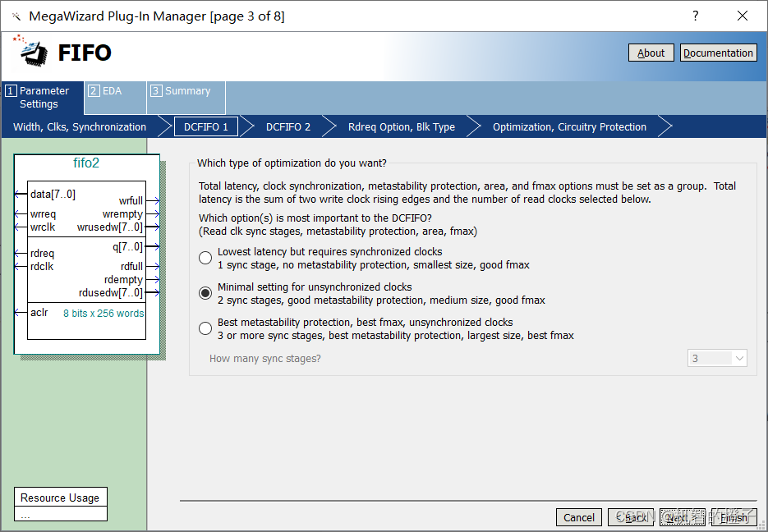This screenshot has width=768, height=532.
Task: Click the wrclk port label
Action: [43, 227]
